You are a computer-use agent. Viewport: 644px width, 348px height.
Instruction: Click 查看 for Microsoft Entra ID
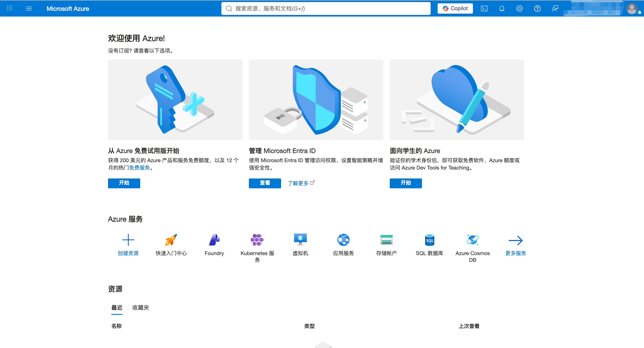[265, 183]
